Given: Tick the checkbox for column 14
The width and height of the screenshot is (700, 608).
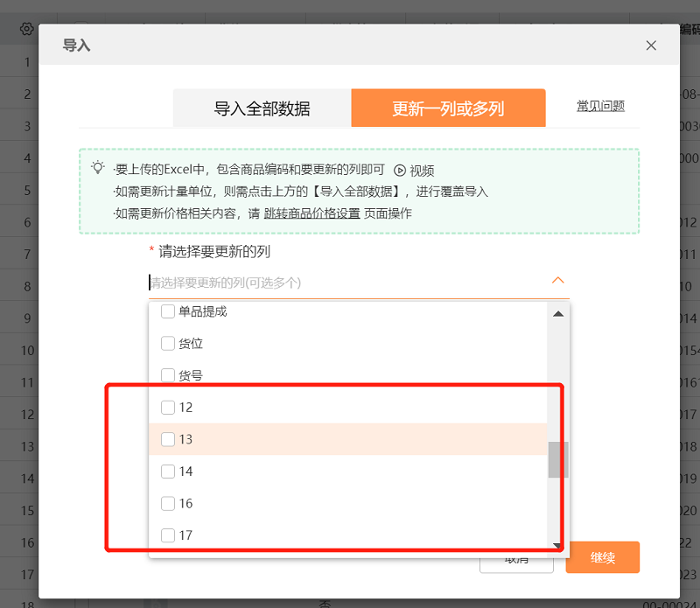Looking at the screenshot, I should [168, 472].
